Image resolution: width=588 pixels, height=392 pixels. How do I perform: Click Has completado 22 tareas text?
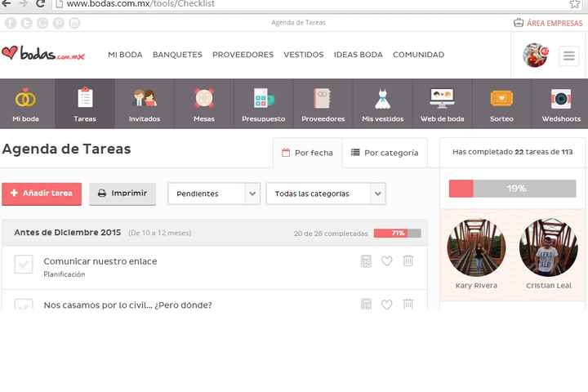(x=513, y=152)
